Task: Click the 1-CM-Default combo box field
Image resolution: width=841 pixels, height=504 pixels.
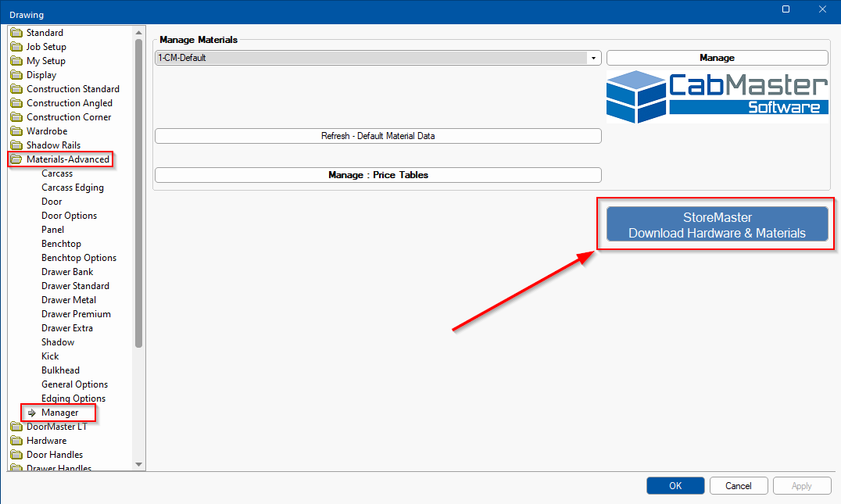Action: pyautogui.click(x=378, y=58)
